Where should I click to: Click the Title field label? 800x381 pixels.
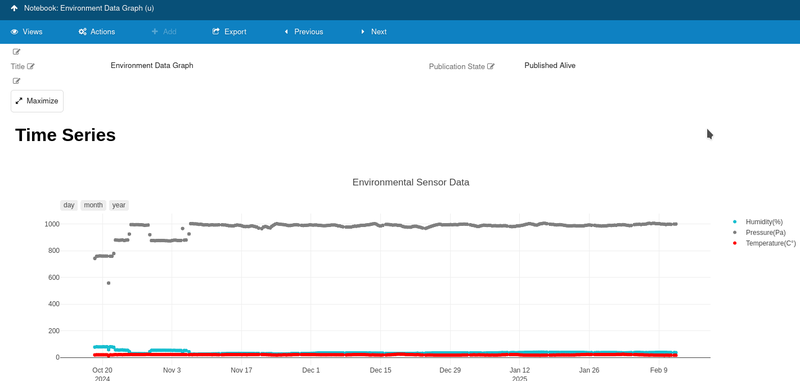(x=18, y=66)
